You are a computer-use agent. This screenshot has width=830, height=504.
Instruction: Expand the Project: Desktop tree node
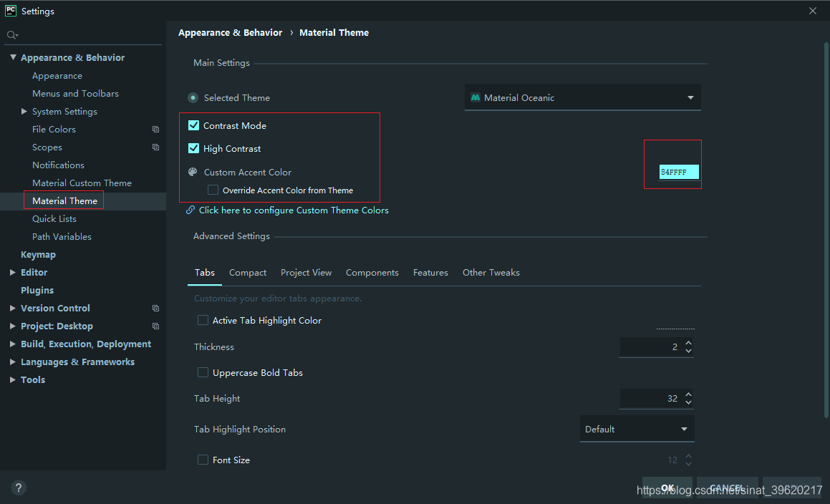(x=13, y=326)
